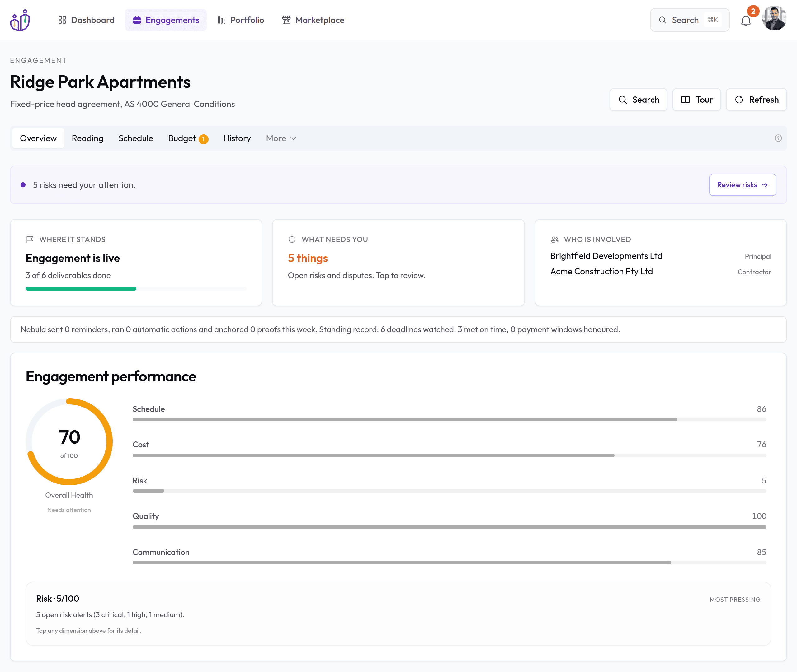The width and height of the screenshot is (797, 672).
Task: Expand the More dropdown
Action: [x=281, y=138]
